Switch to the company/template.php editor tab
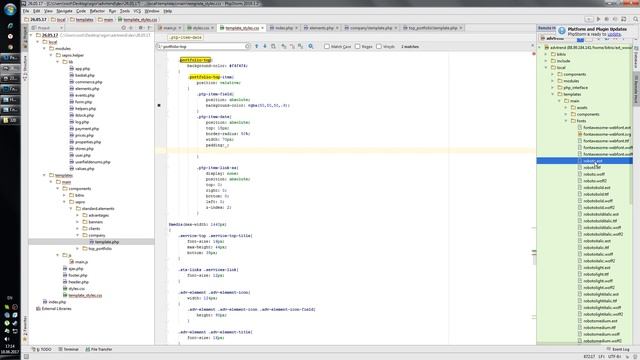This screenshot has height=360, width=640. (x=371, y=28)
